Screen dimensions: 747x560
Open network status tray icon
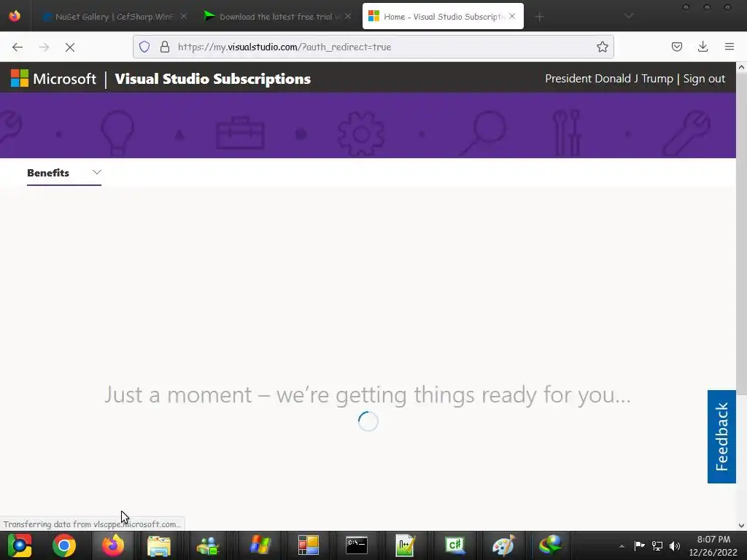pyautogui.click(x=657, y=545)
